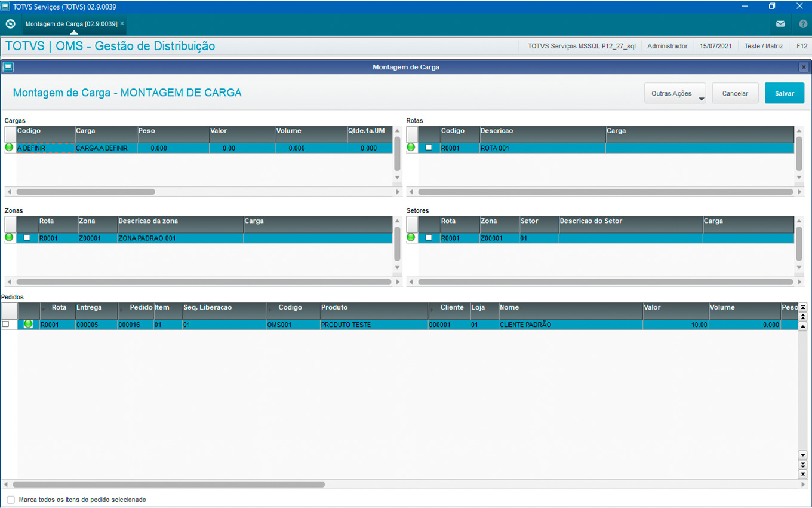This screenshot has height=508, width=812.
Task: Click the date 15/07/2021 in header
Action: click(715, 46)
